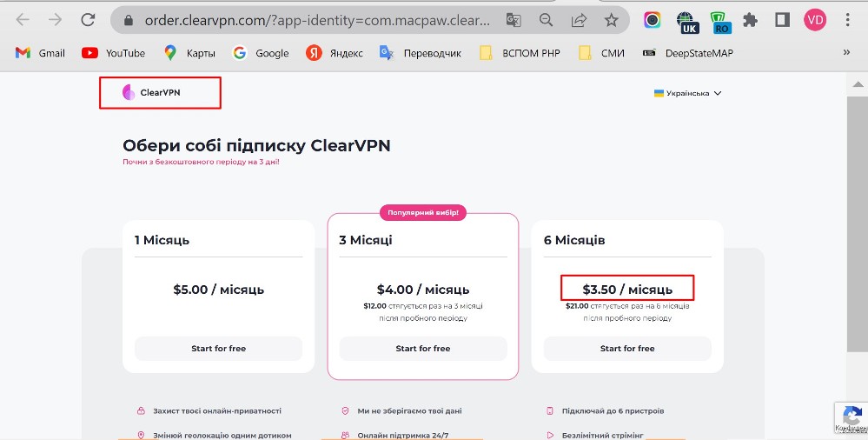This screenshot has height=440, width=868.
Task: Click the zoom magnifier icon in address bar
Action: (546, 21)
